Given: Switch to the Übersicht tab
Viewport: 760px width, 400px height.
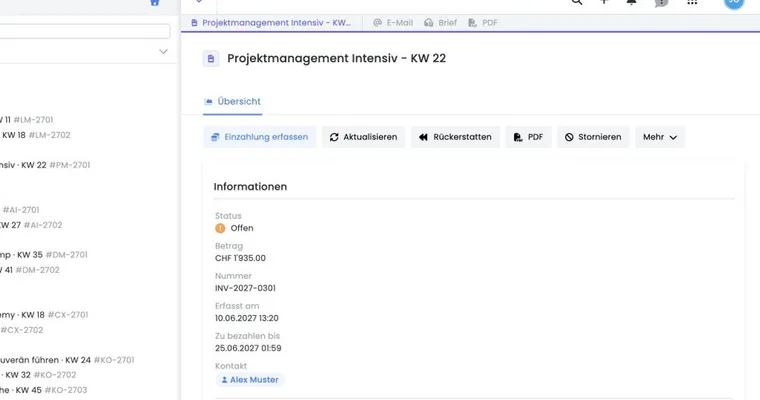Looking at the screenshot, I should [x=233, y=101].
